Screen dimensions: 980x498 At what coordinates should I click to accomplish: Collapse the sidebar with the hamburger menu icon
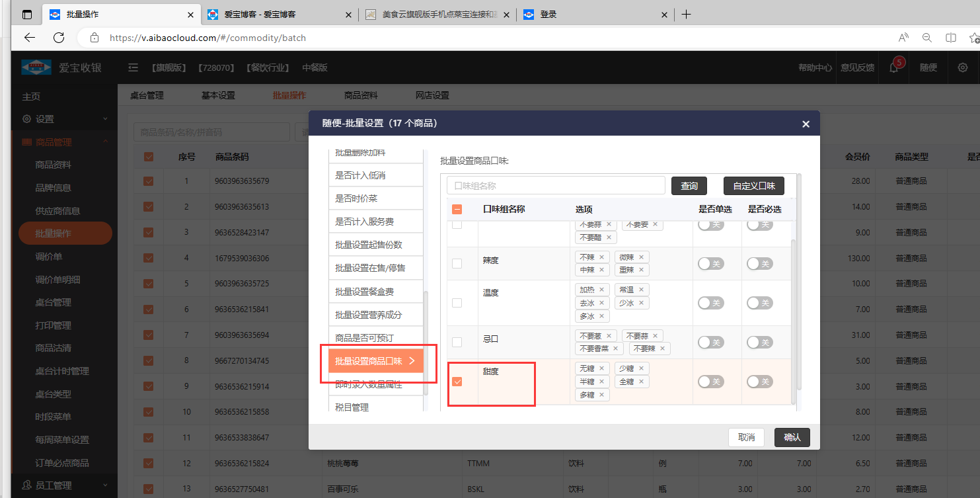(133, 67)
